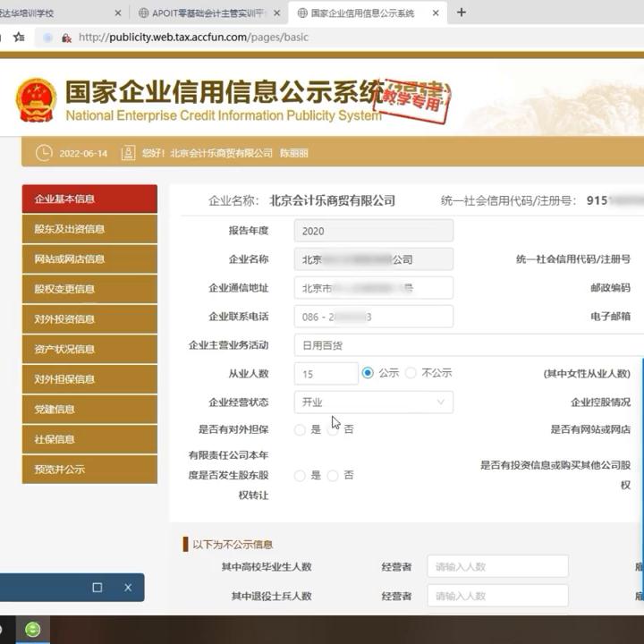This screenshot has height=644, width=644.
Task: Open the 对外担保信息 sidebar section
Action: 89,379
